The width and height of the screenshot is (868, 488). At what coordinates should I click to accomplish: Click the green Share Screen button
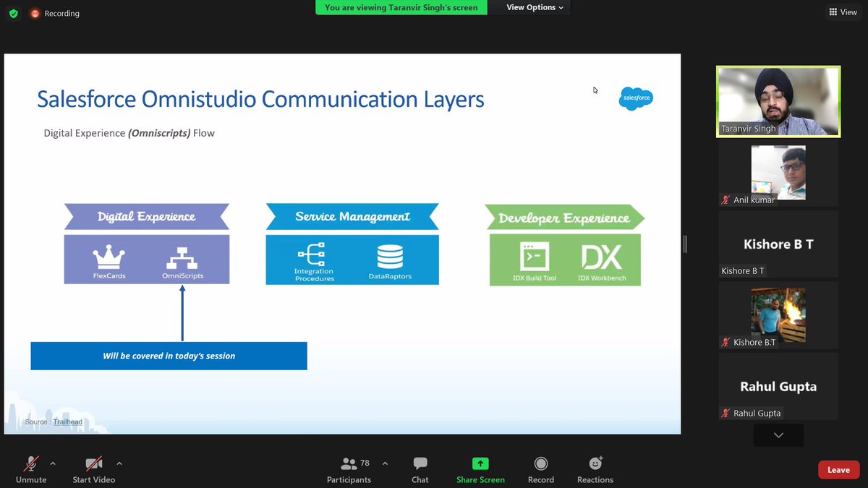click(480, 470)
